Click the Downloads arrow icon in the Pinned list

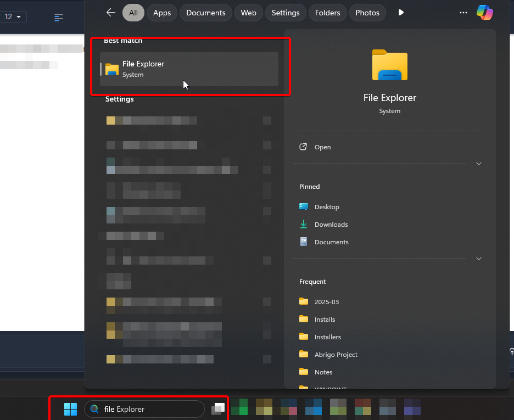click(304, 224)
